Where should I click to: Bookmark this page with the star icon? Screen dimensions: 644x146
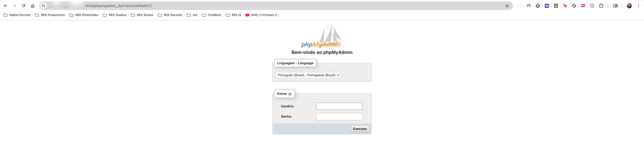[x=507, y=6]
